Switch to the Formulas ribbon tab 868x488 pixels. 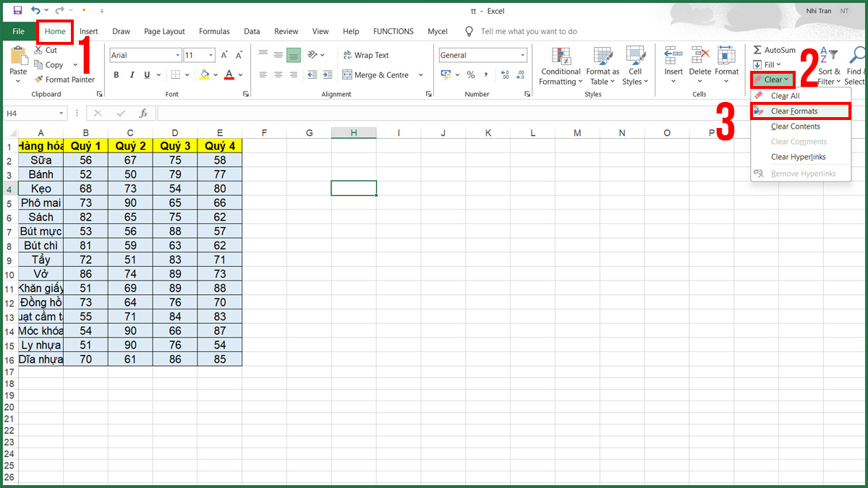click(x=214, y=31)
